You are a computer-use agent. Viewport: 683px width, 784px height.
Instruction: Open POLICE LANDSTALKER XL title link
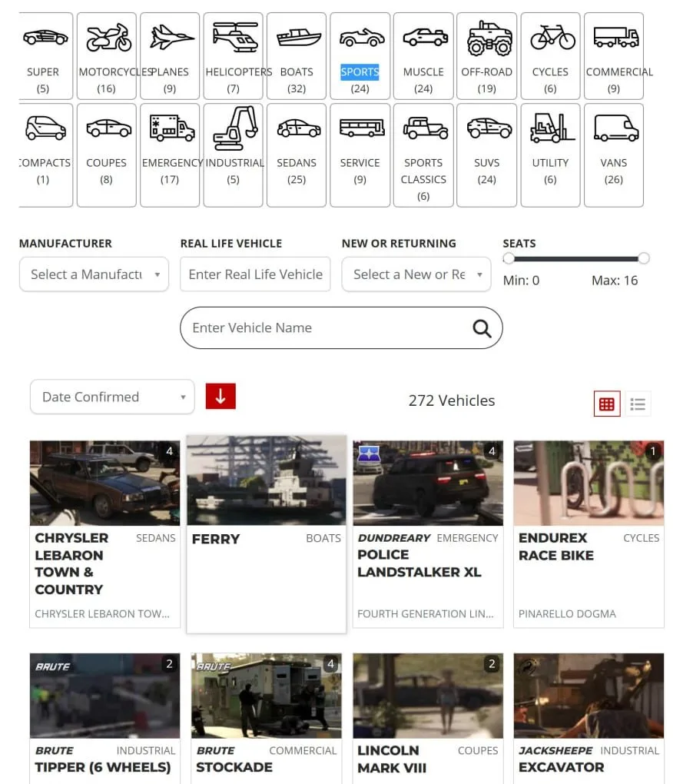(419, 563)
